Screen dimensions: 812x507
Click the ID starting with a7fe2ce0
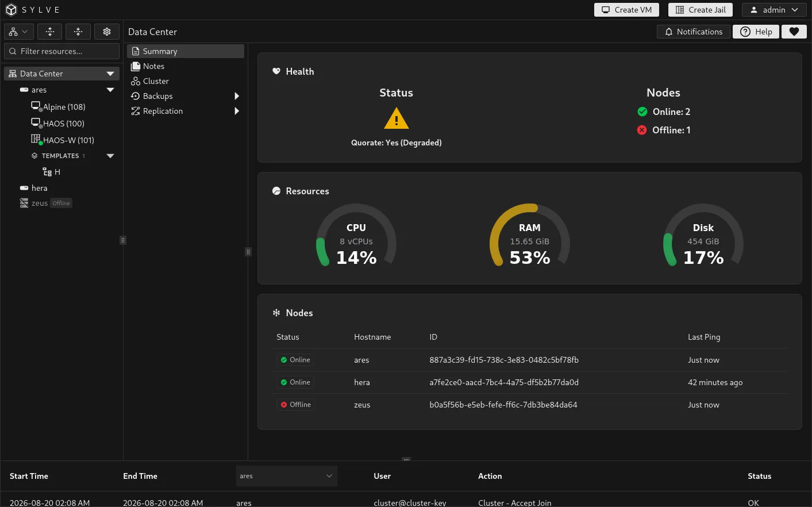coord(504,382)
